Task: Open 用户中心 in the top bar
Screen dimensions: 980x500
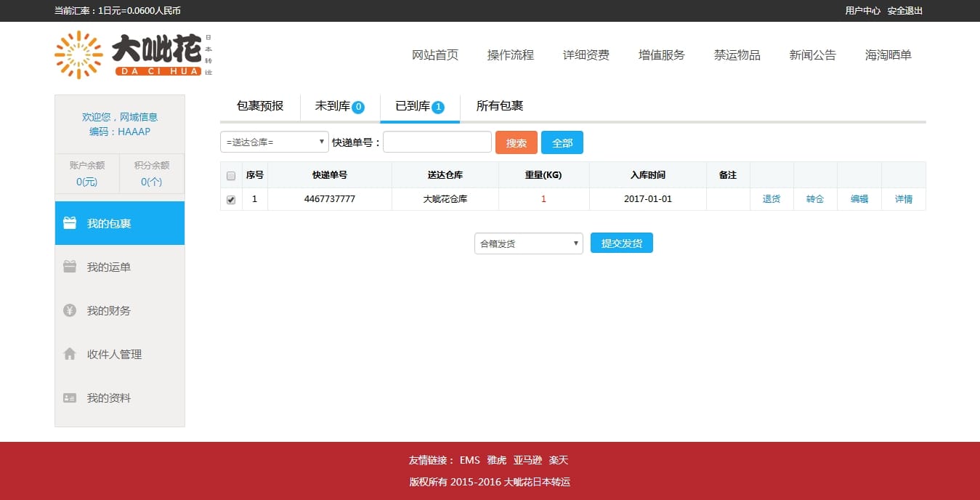Action: click(x=863, y=11)
